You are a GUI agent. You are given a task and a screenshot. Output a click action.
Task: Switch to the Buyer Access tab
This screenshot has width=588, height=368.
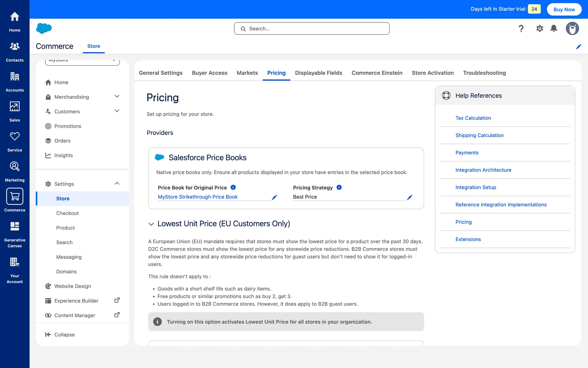pyautogui.click(x=209, y=73)
